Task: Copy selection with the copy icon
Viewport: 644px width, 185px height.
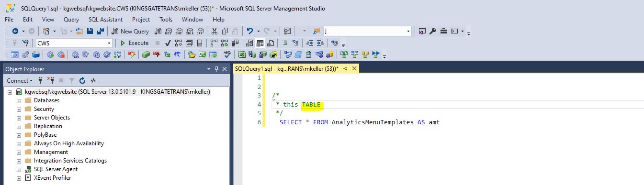Action: (225, 31)
